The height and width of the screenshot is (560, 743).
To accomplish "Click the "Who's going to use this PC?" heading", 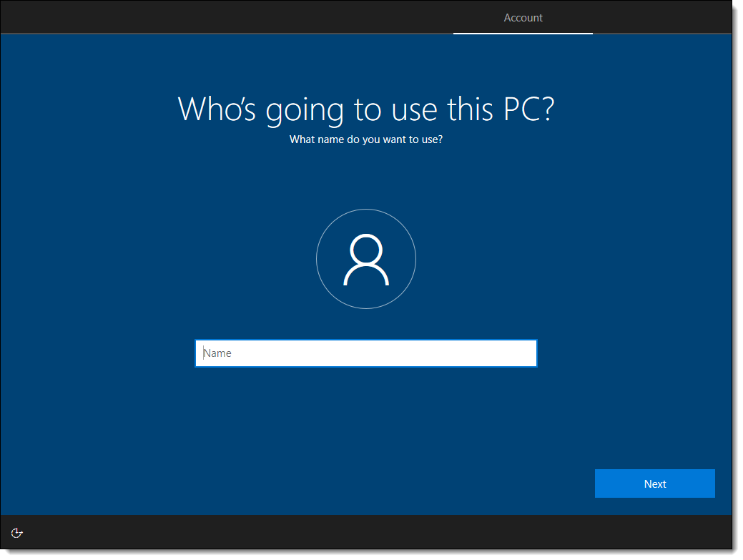I will [x=365, y=109].
